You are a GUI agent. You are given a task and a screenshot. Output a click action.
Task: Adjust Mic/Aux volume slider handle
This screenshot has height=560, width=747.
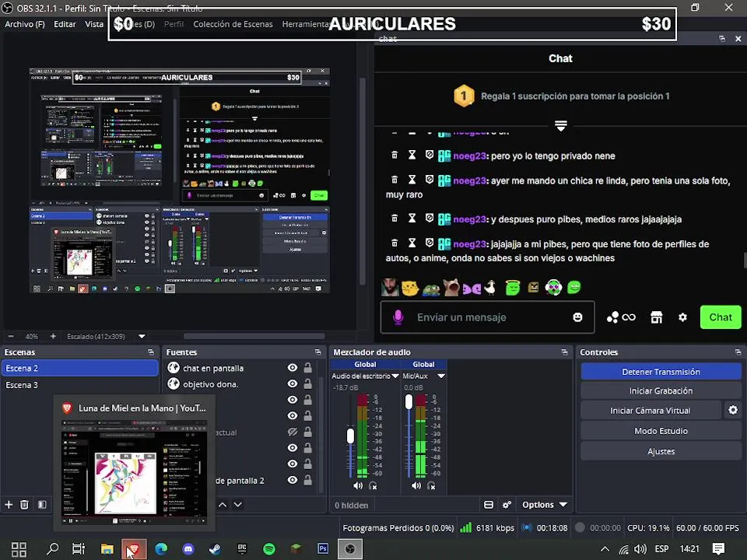point(409,402)
